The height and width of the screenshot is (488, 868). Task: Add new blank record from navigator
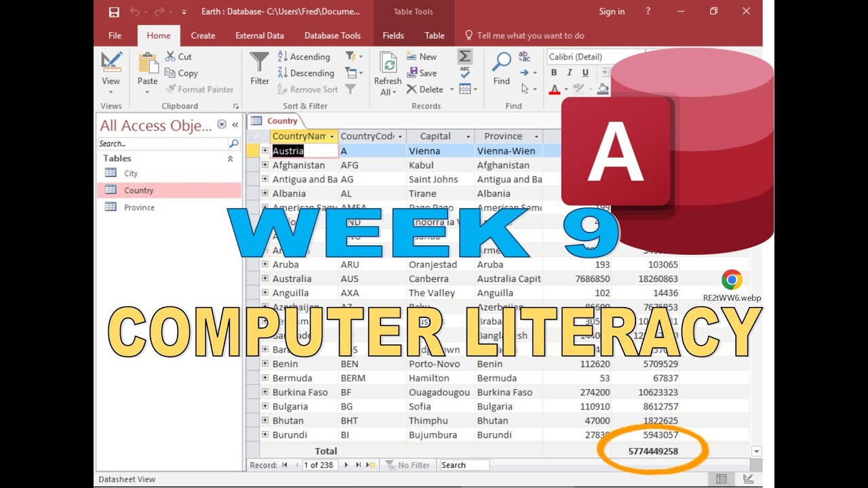pyautogui.click(x=370, y=465)
